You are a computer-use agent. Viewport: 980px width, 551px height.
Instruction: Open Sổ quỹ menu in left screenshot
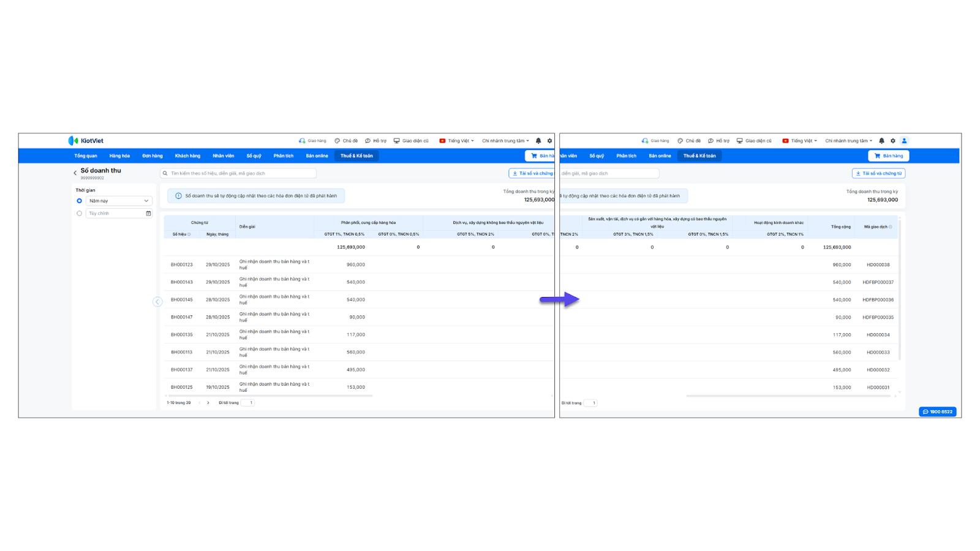254,156
